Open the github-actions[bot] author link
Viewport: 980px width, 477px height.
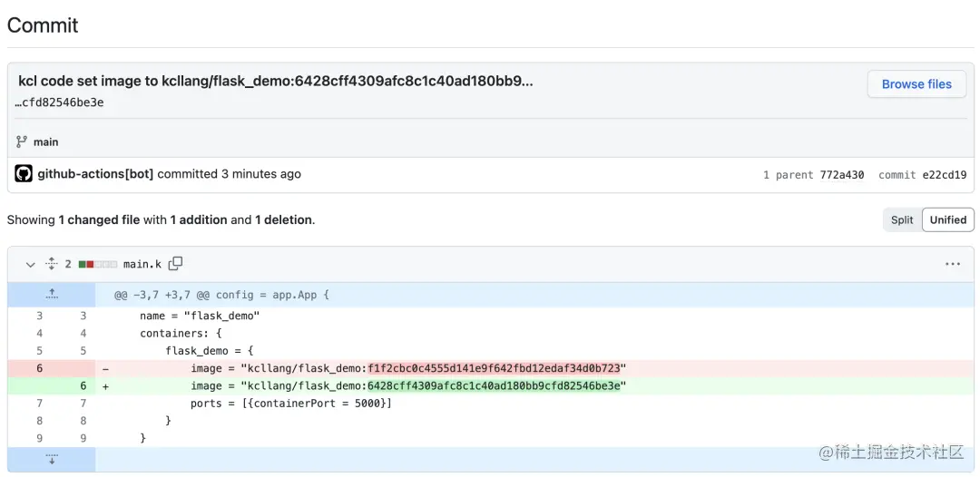pos(95,174)
